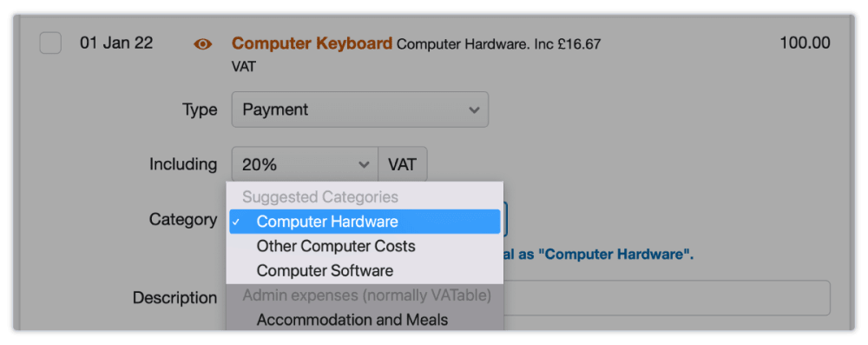Click the 100.00 transaction amount
This screenshot has height=345, width=868.
coord(805,43)
